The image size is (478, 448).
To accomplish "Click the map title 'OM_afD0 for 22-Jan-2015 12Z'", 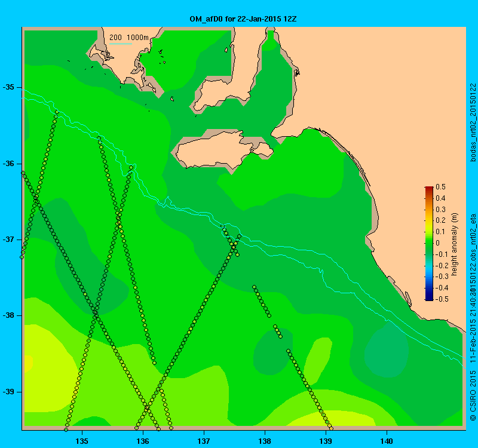I will pos(243,19).
